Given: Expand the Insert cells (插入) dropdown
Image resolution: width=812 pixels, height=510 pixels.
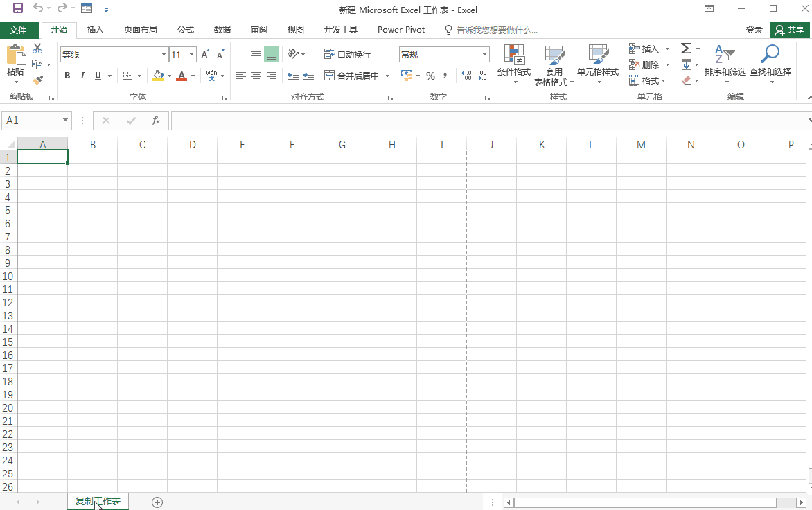Looking at the screenshot, I should pos(667,49).
